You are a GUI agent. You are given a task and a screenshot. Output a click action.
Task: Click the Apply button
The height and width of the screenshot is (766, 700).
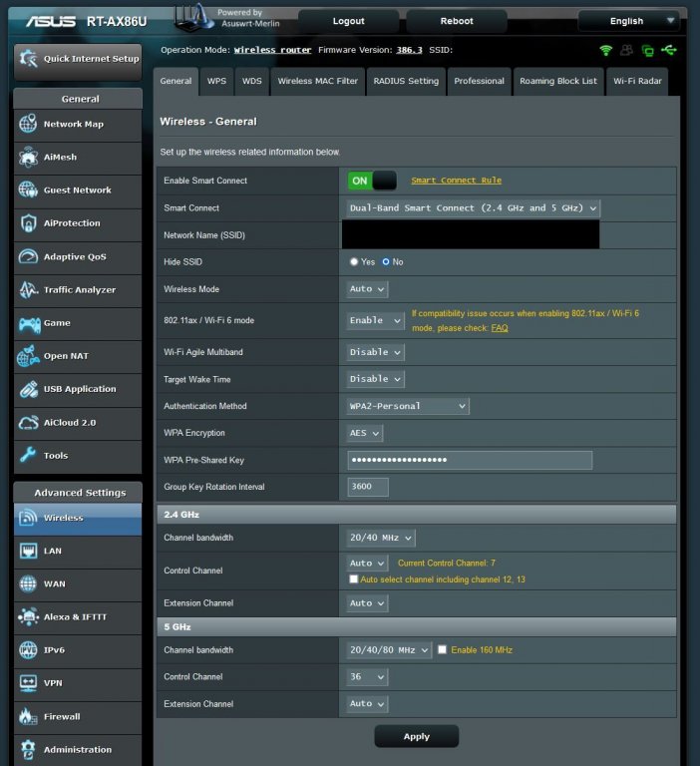(x=416, y=736)
